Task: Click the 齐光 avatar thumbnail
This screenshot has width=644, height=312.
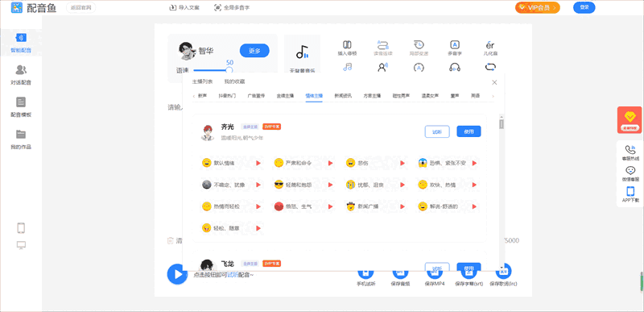Action: (x=208, y=132)
